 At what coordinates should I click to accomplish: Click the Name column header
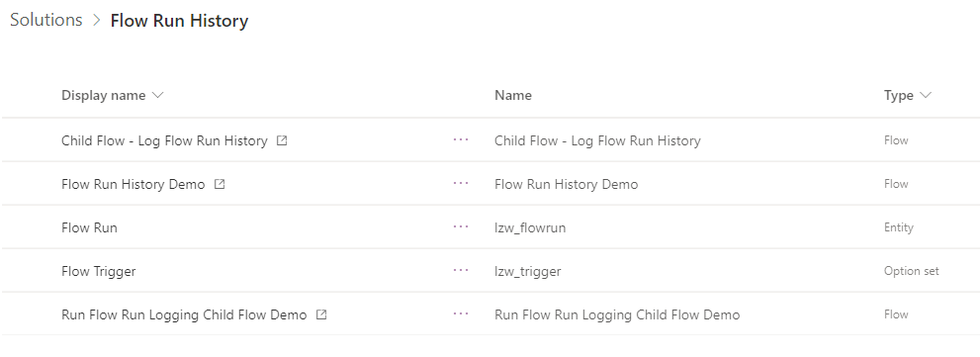(513, 96)
